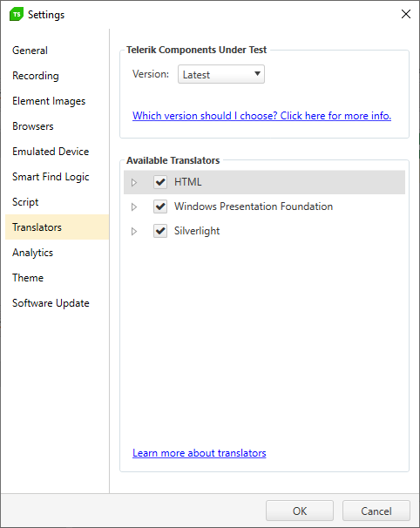Open the Version dropdown
This screenshot has width=420, height=528.
pos(221,74)
